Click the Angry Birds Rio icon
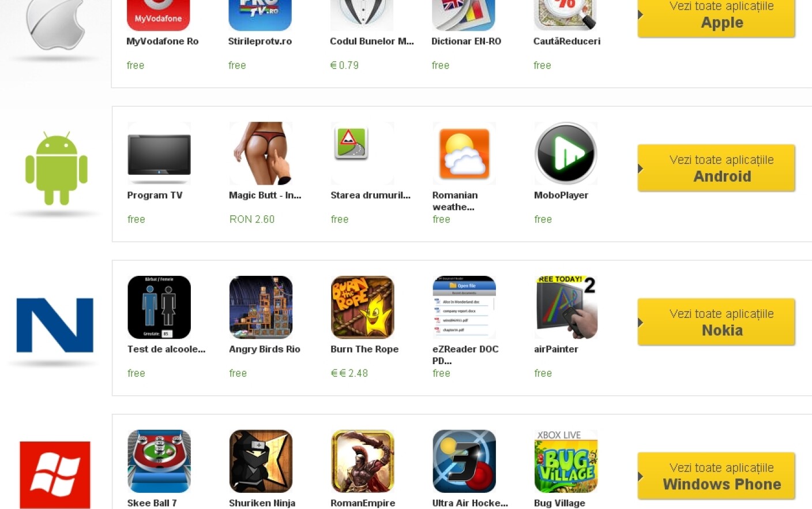 261,307
